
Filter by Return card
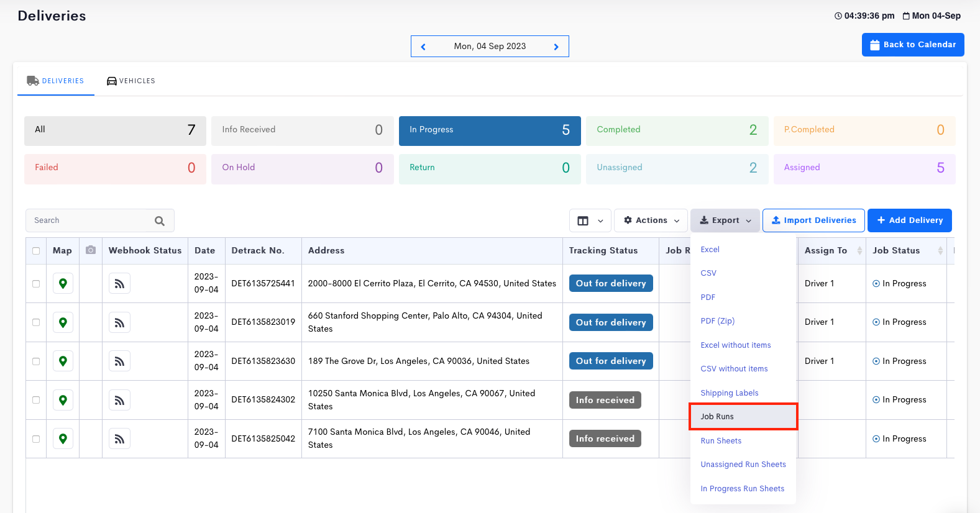pyautogui.click(x=490, y=168)
